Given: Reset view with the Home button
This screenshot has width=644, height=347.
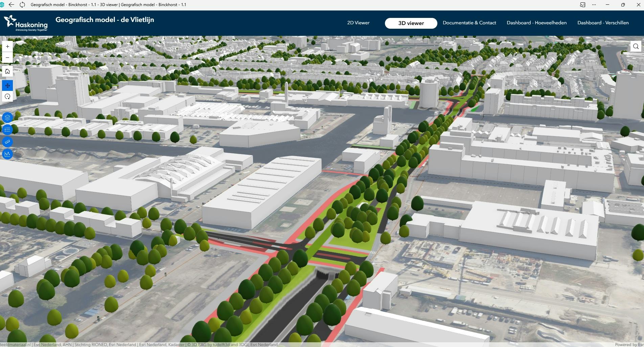Looking at the screenshot, I should (x=7, y=71).
